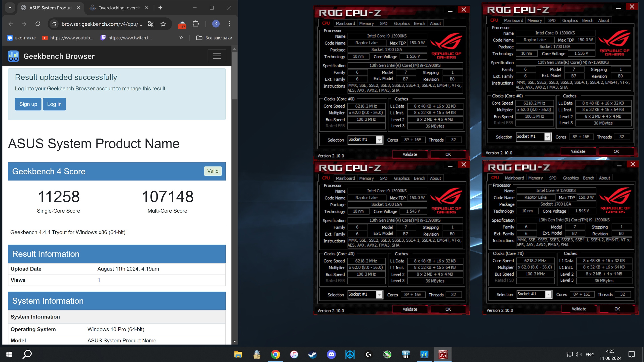644x362 pixels.
Task: Open About tab in bottom-left CPU-Z
Action: coord(435,178)
